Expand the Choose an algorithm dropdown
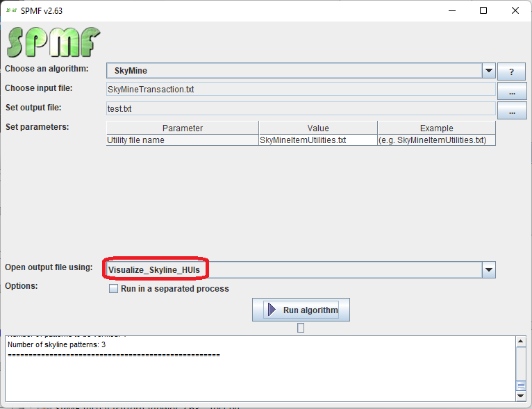Viewport: 532px width, 409px height. (488, 71)
